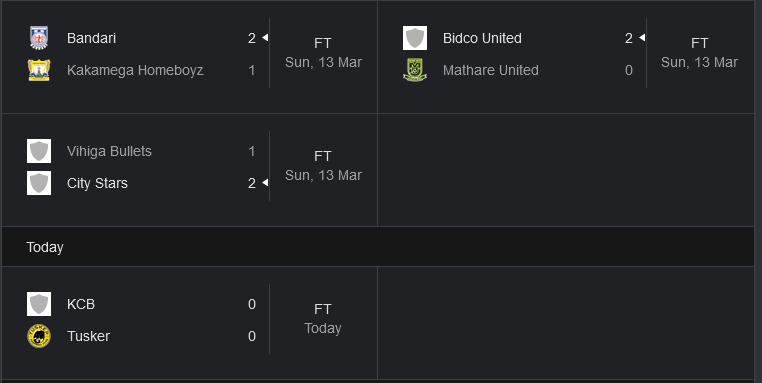Click the City Stars placeholder shield logo
The width and height of the screenshot is (762, 383).
(x=39, y=183)
